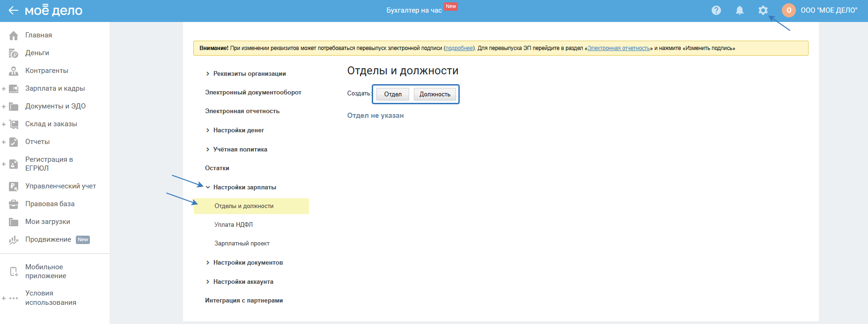868x324 pixels.
Task: Click the Зарплата и кадры wallet icon
Action: tap(14, 89)
